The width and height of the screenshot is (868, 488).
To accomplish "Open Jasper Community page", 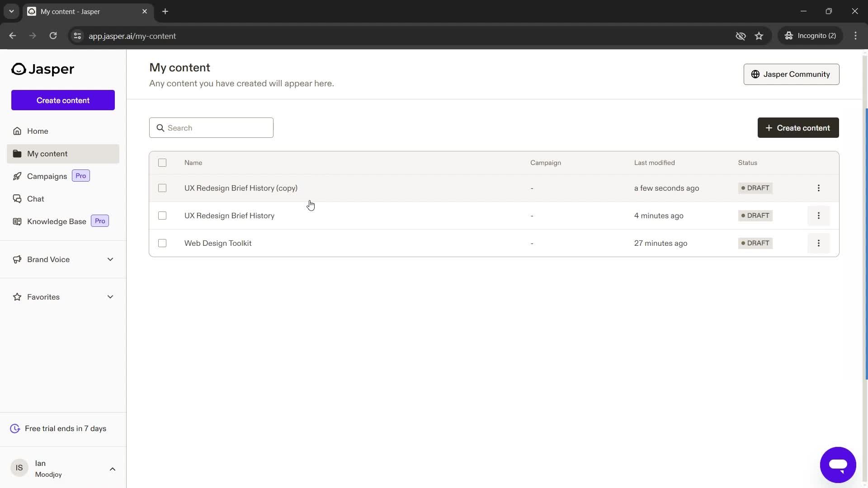I will click(x=791, y=74).
